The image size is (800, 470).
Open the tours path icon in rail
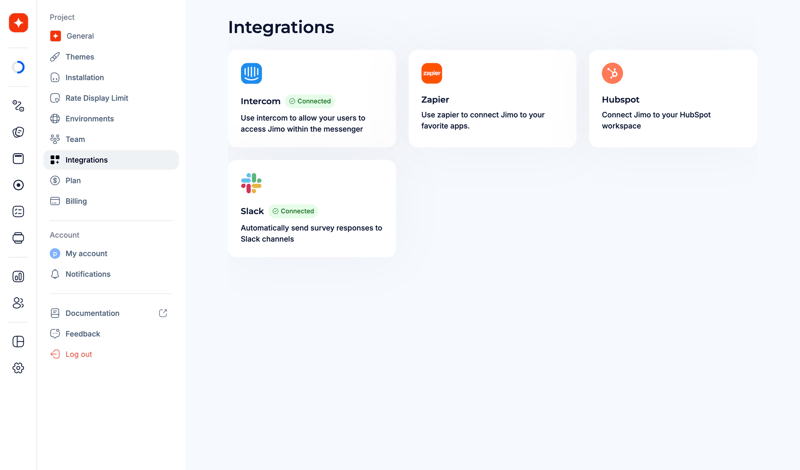point(18,106)
